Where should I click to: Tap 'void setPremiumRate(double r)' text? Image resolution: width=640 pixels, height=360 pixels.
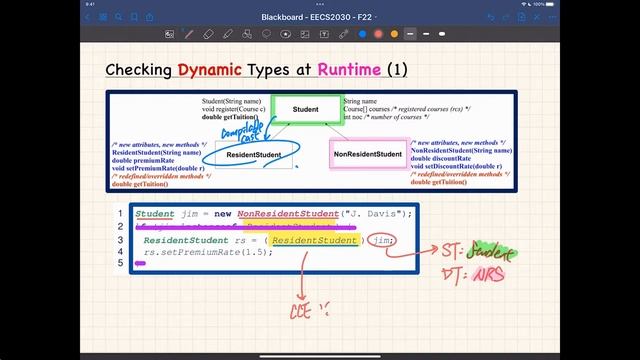pyautogui.click(x=158, y=168)
